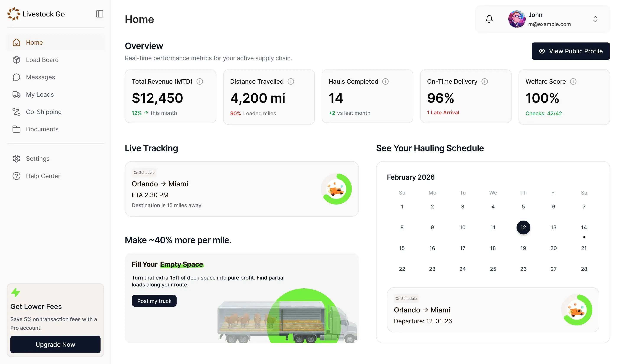
Task: Click the Livestock Go logo icon
Action: [14, 14]
